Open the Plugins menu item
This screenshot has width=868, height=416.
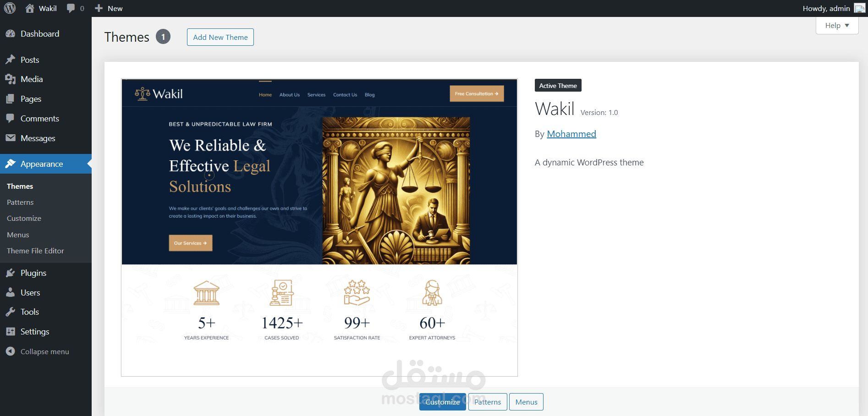click(46, 273)
